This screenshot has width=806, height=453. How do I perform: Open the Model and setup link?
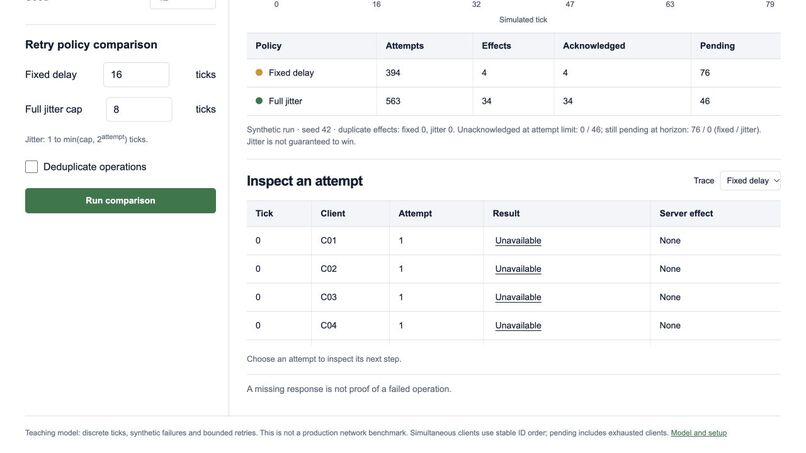[x=699, y=433]
